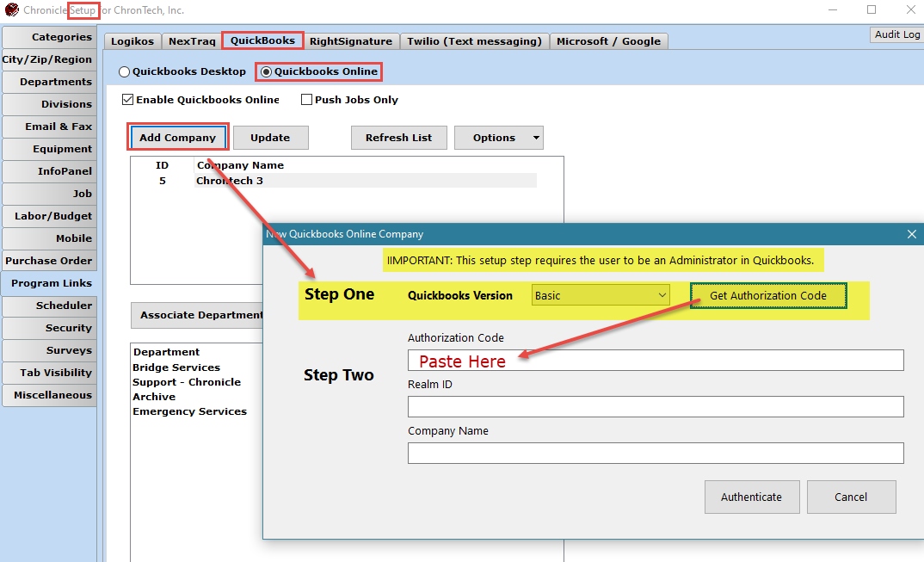This screenshot has height=562, width=924.
Task: Open the Email & Fax section
Action: point(49,127)
